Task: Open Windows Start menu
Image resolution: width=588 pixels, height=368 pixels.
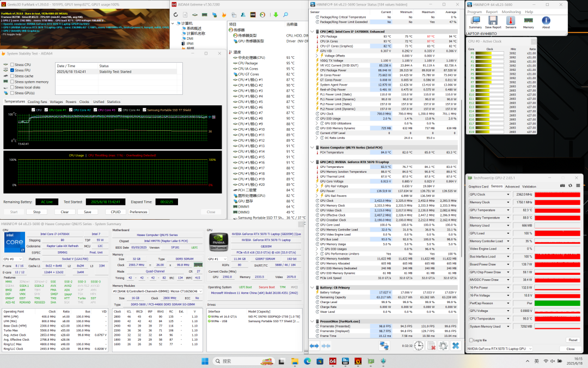Action: click(205, 361)
